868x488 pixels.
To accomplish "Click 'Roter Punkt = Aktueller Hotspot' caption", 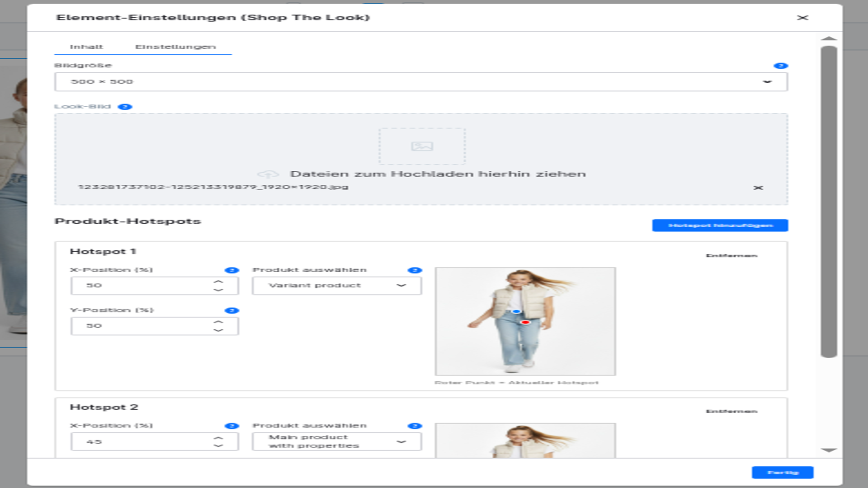I will 516,383.
